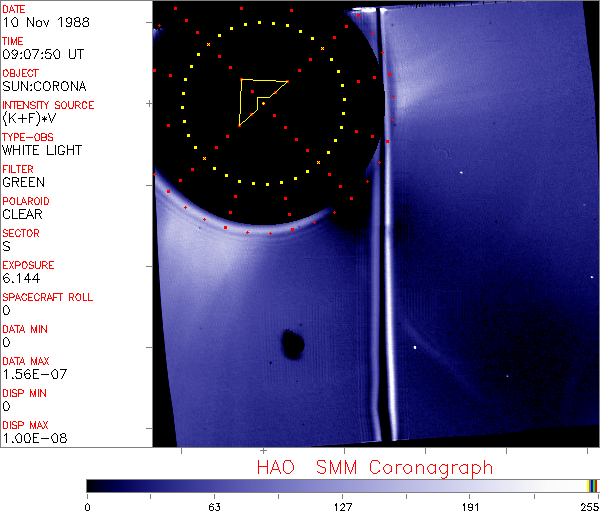Viewport: 600px width, 512px height.
Task: Click the "INTENSITY SOURCE" red label
Action: pos(48,105)
